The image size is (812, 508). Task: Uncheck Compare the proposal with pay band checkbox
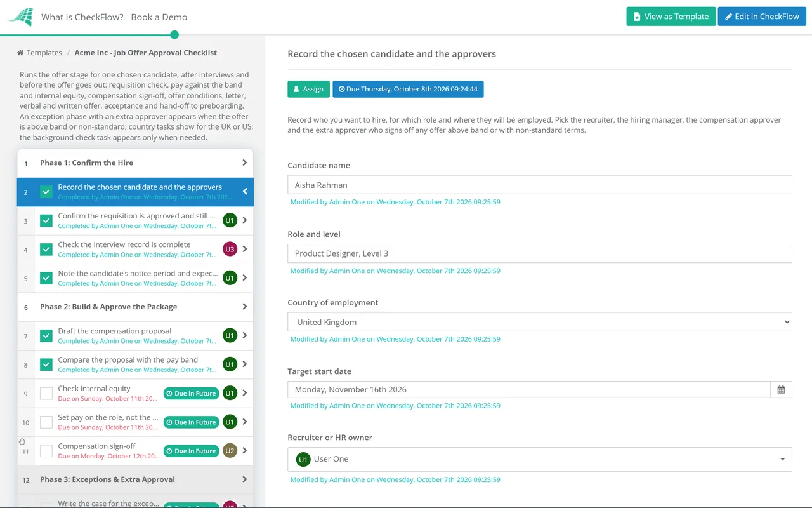coord(46,364)
